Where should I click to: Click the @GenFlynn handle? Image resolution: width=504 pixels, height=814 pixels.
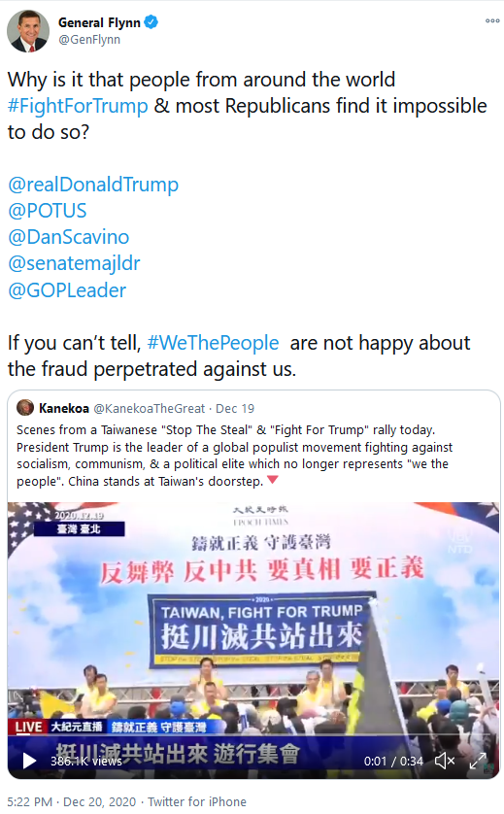click(89, 40)
